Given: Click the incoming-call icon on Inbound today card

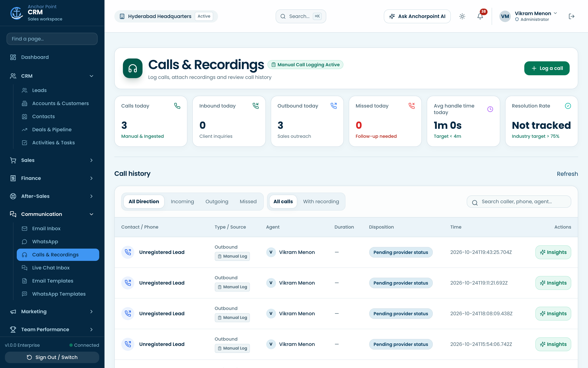Looking at the screenshot, I should click(256, 106).
